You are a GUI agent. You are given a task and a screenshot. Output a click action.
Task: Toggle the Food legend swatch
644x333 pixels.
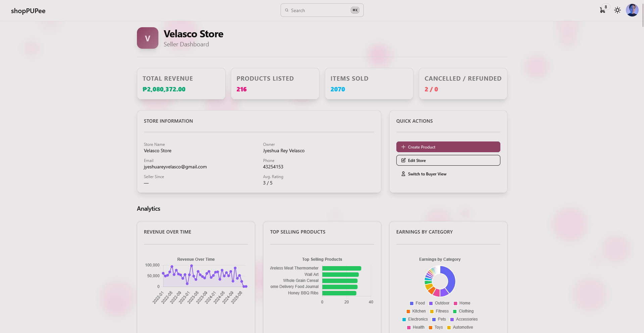412,303
